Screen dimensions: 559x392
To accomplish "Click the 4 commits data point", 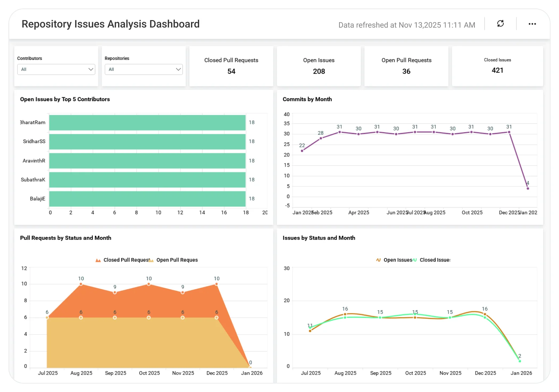I will pos(528,188).
